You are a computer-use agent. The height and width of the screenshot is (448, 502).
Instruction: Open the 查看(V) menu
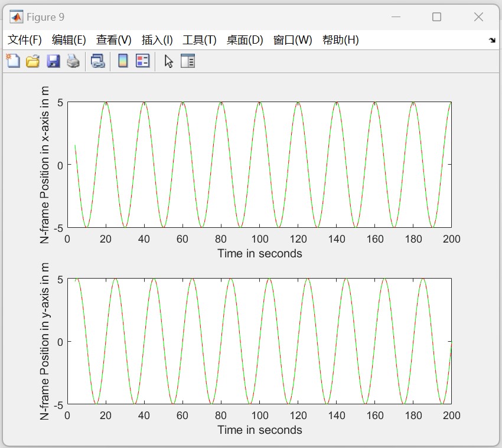pos(113,40)
